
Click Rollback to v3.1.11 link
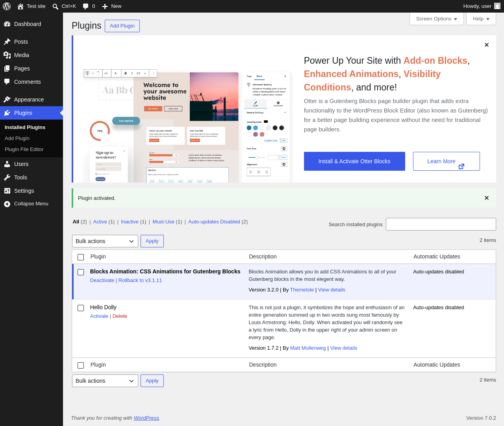(140, 280)
